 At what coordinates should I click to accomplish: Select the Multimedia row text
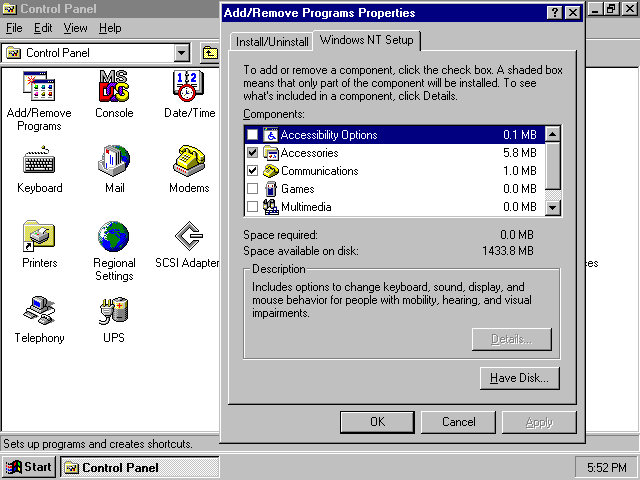pyautogui.click(x=306, y=207)
